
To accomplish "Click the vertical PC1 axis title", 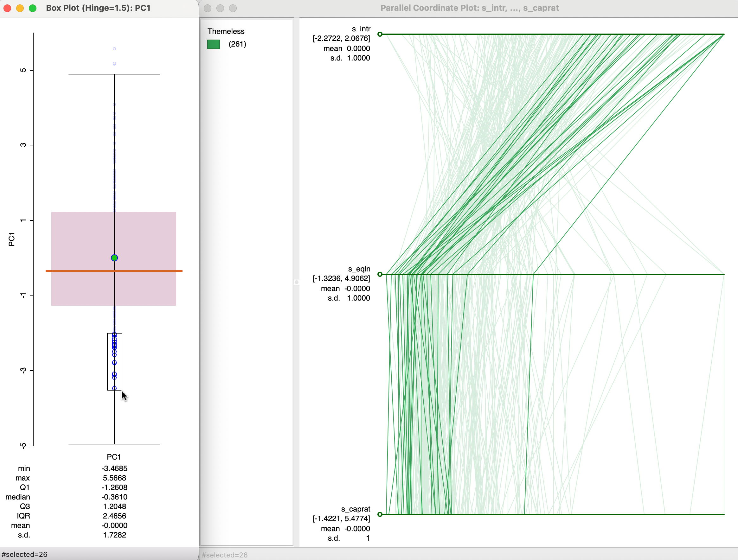I will coord(12,239).
